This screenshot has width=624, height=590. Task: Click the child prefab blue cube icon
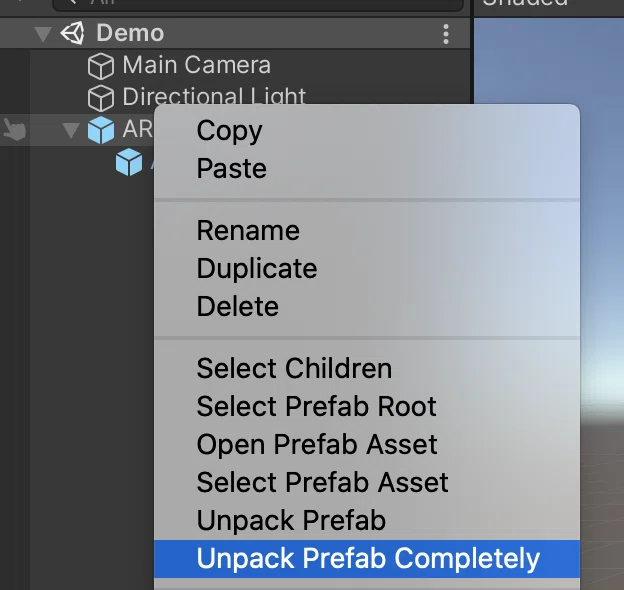[129, 162]
